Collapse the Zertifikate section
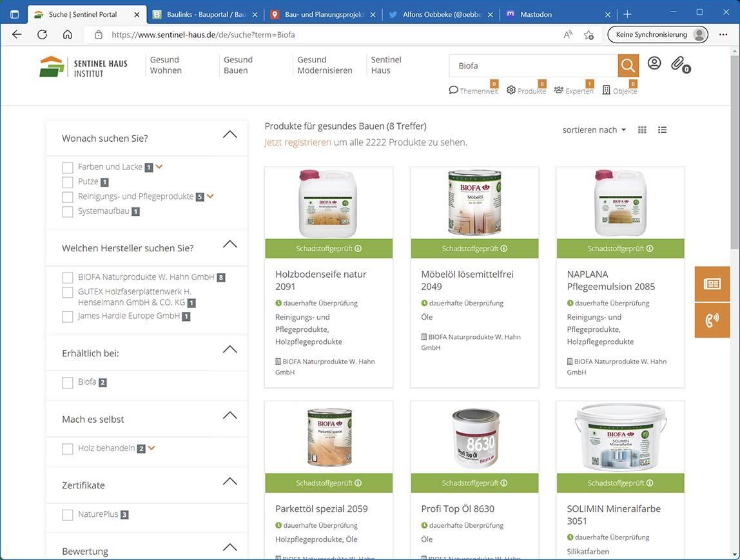 230,481
